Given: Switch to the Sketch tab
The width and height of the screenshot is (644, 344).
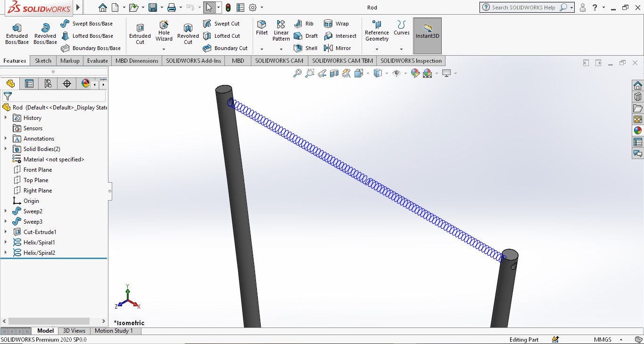Looking at the screenshot, I should pyautogui.click(x=43, y=61).
